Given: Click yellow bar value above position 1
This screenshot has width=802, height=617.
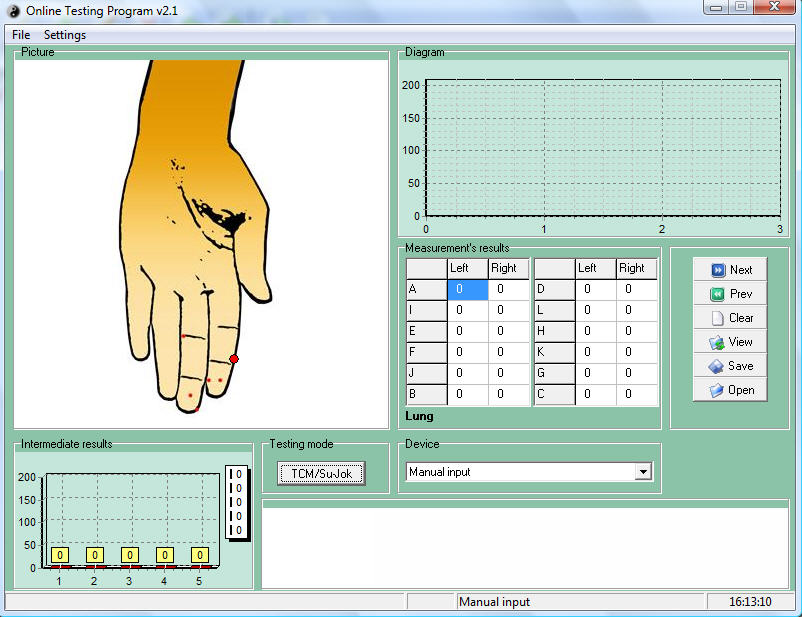Looking at the screenshot, I should 60,555.
